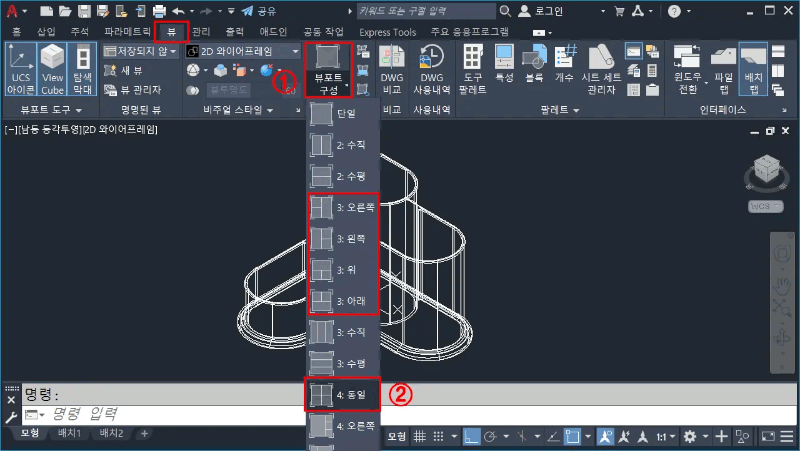Click the WCS label below ViewCube
This screenshot has width=800, height=451.
(761, 207)
